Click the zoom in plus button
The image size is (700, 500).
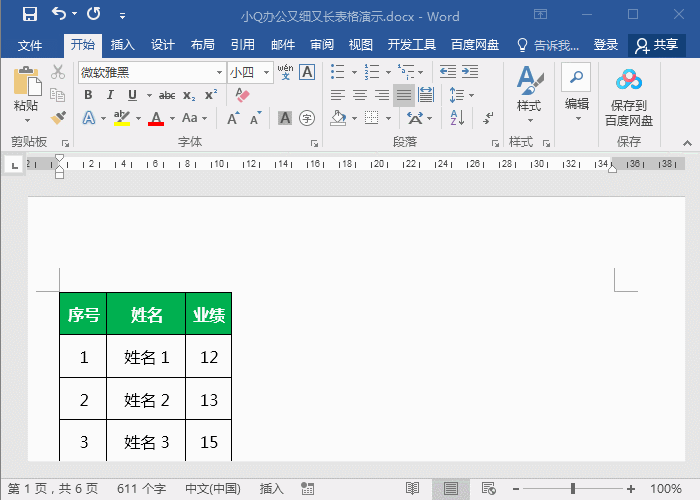(x=631, y=489)
